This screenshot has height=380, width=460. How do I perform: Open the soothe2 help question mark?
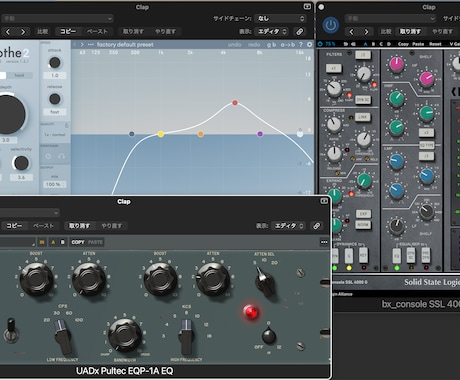(301, 44)
